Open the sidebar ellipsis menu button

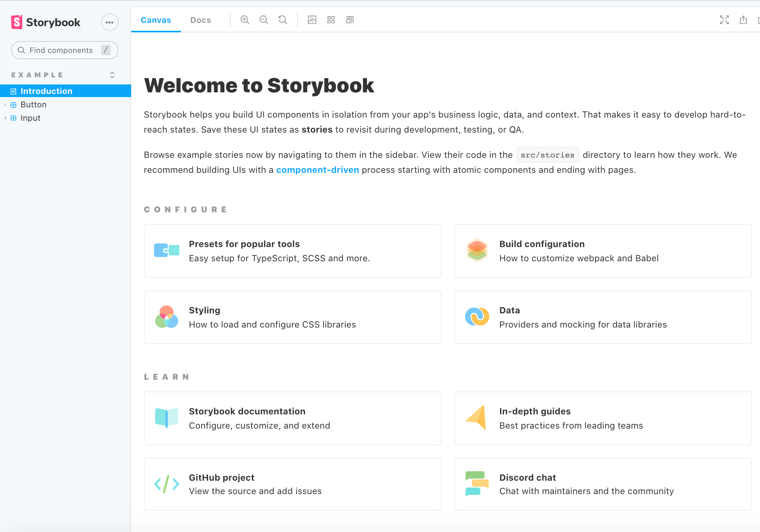point(109,22)
